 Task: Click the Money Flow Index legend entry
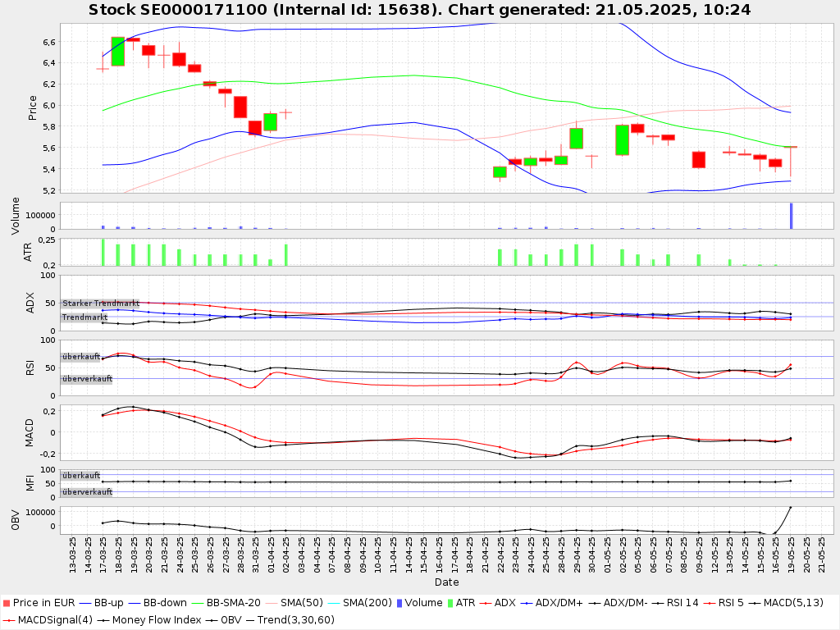(x=149, y=620)
